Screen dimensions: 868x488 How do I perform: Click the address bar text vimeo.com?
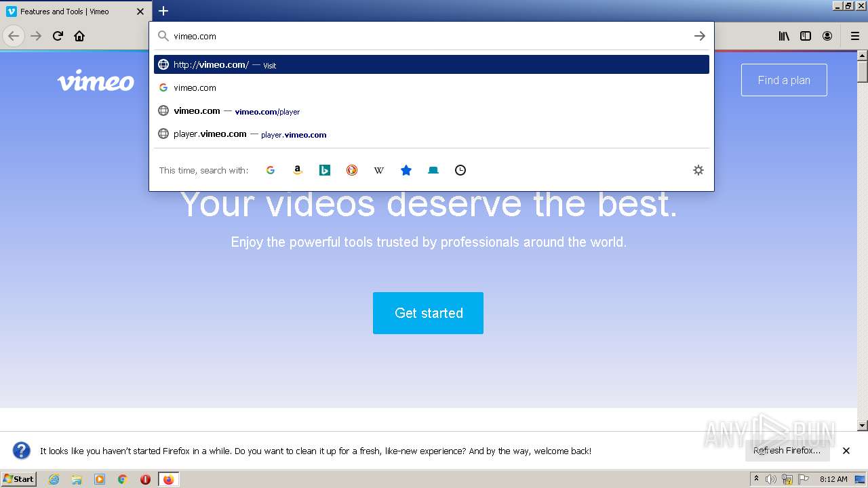(x=195, y=36)
